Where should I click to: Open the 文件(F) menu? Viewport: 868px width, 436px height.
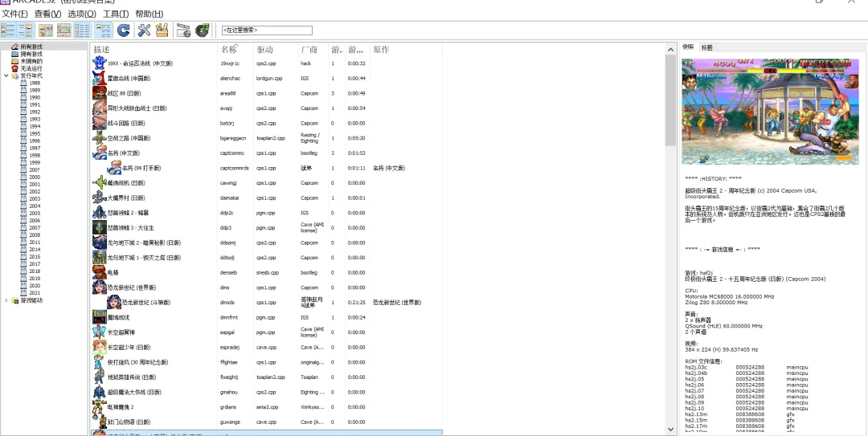[x=15, y=14]
